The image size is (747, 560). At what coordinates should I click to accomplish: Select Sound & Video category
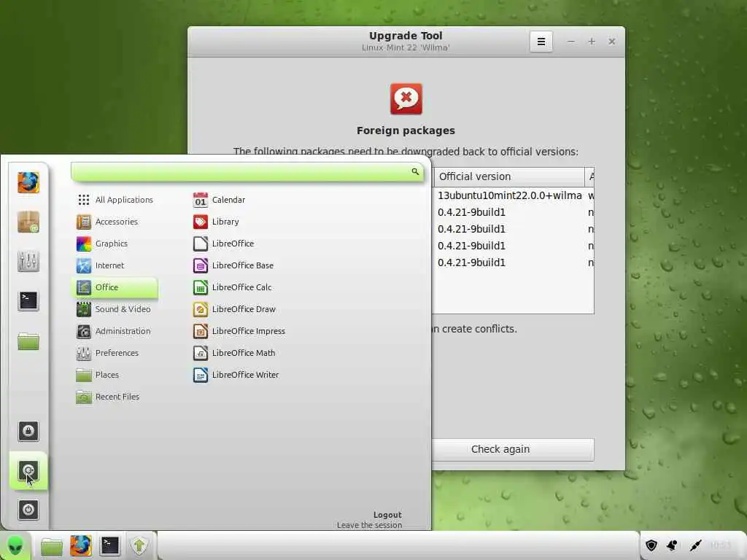click(115, 309)
